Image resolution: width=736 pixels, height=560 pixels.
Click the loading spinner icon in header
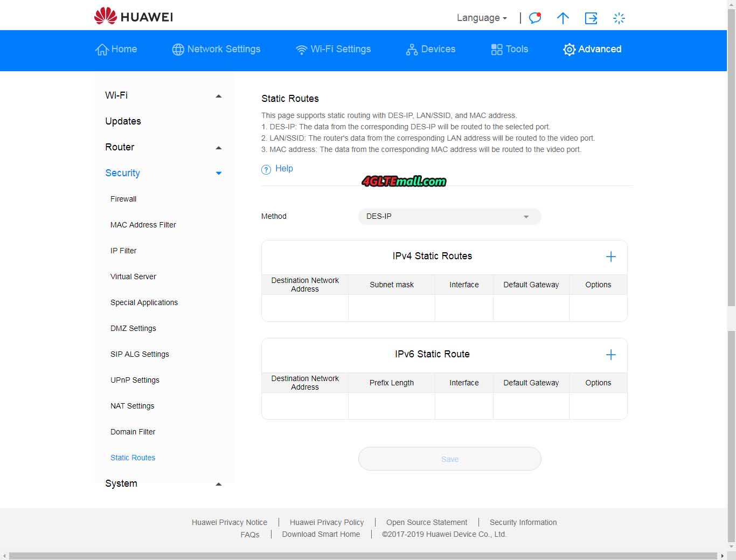(x=619, y=18)
